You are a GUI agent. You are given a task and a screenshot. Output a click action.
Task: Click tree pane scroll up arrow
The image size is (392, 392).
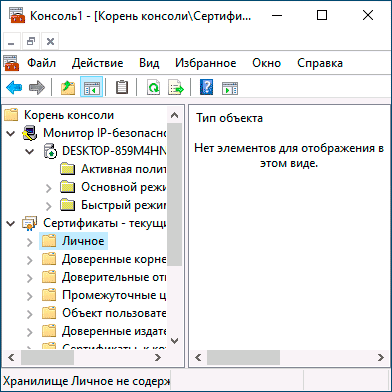click(x=174, y=115)
